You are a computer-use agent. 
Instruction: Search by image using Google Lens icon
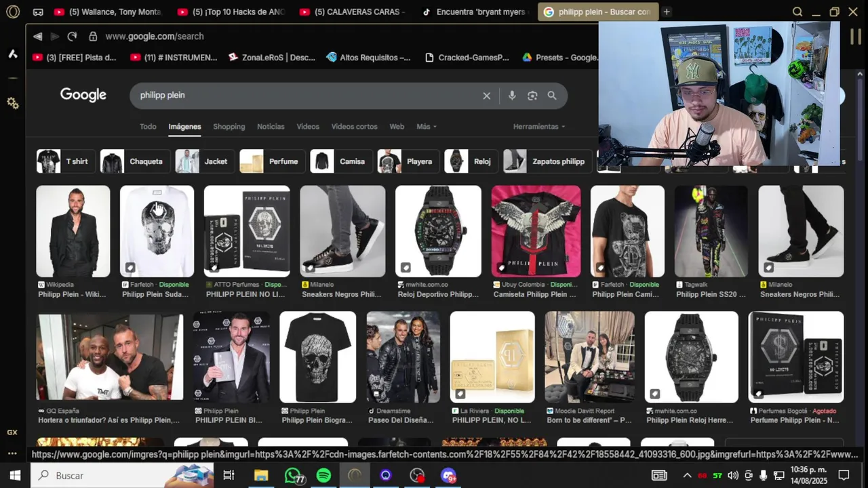(x=532, y=96)
